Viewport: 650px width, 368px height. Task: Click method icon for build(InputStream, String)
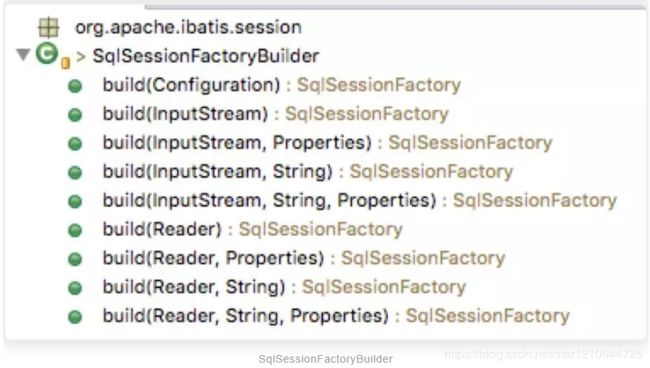click(75, 172)
